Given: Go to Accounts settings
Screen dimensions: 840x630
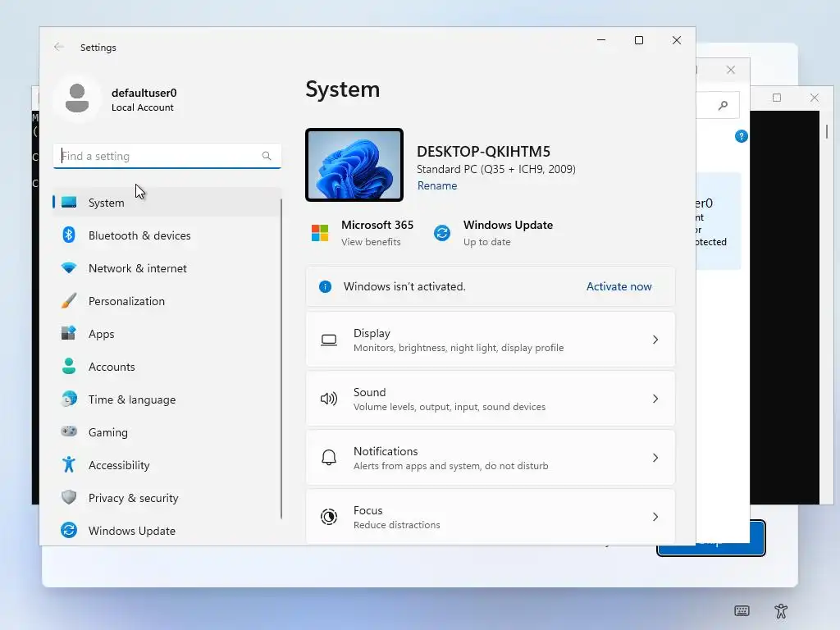Looking at the screenshot, I should pyautogui.click(x=112, y=367).
